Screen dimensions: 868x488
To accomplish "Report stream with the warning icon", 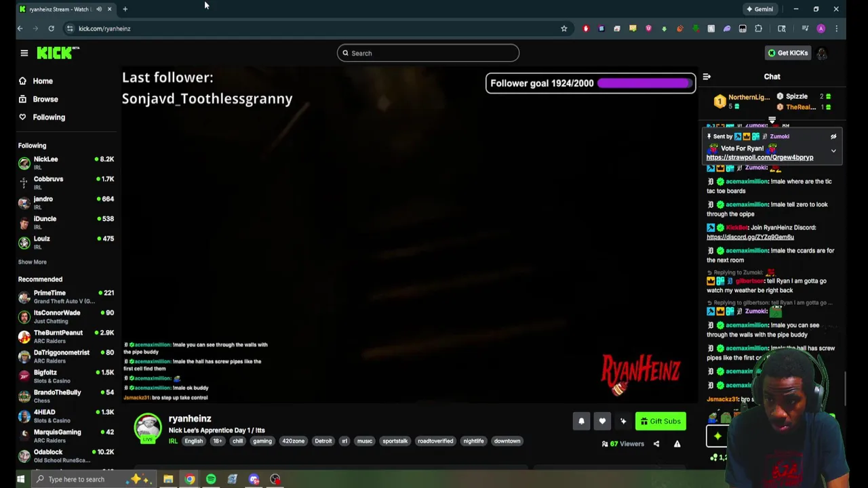I will tap(677, 444).
